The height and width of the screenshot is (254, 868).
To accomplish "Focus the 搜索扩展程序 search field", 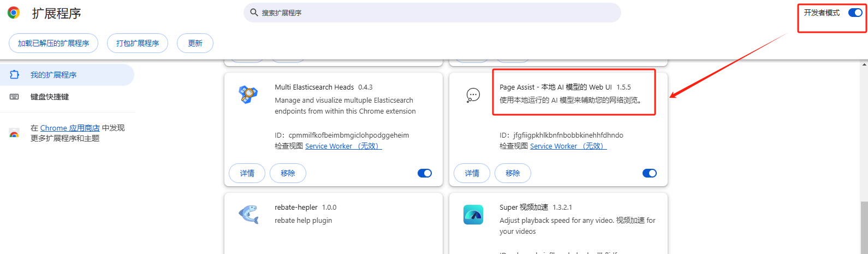I will (x=432, y=13).
